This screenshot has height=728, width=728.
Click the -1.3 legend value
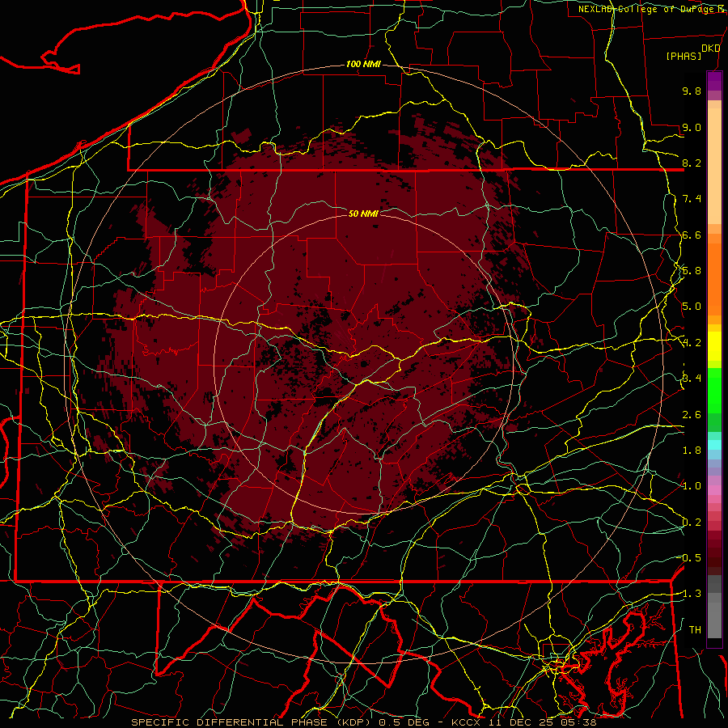point(690,594)
